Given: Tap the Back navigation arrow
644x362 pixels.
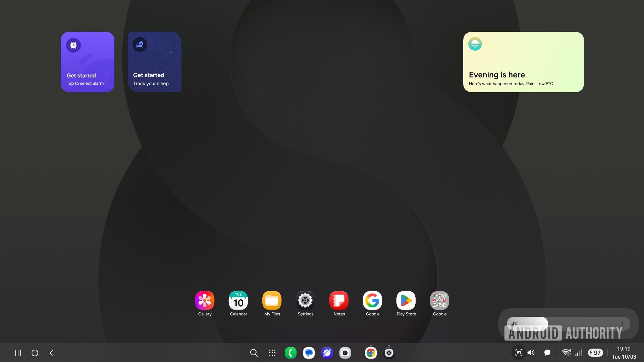Looking at the screenshot, I should 52,353.
